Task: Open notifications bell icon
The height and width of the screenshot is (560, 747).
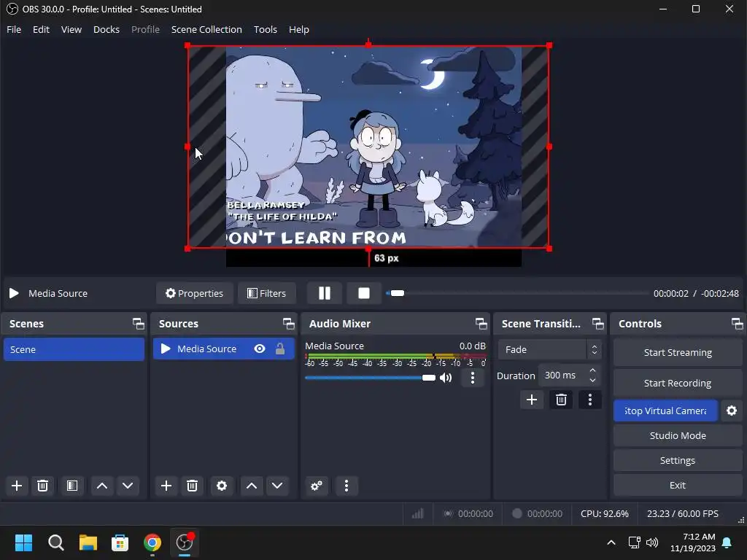Action: click(727, 542)
